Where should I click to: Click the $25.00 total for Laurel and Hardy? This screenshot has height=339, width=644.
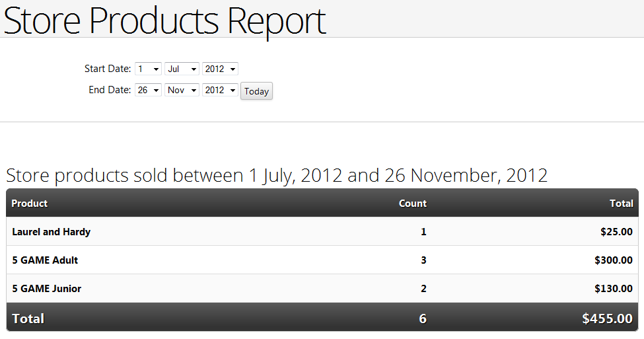(616, 232)
